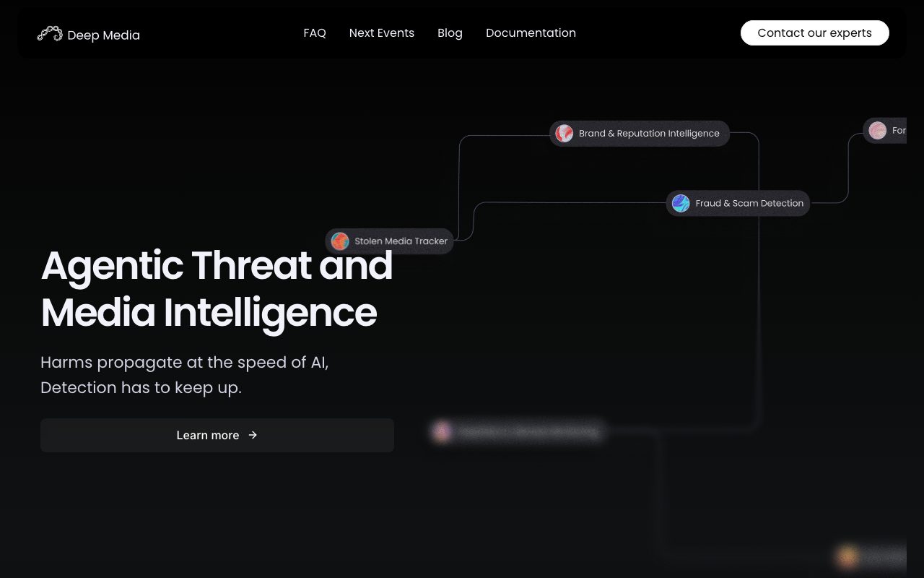The height and width of the screenshot is (578, 924).
Task: Open the Deep Media home link text
Action: tap(103, 35)
